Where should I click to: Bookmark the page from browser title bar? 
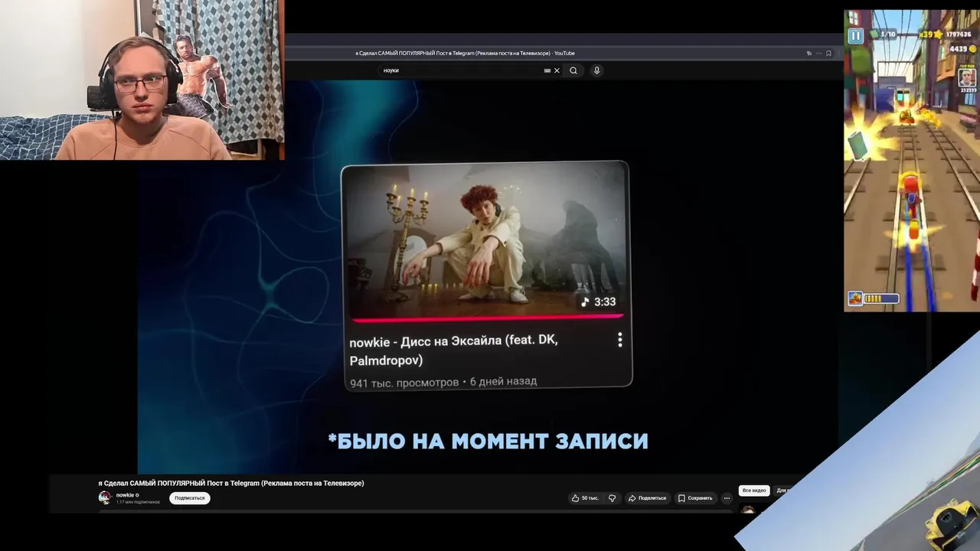pyautogui.click(x=828, y=54)
